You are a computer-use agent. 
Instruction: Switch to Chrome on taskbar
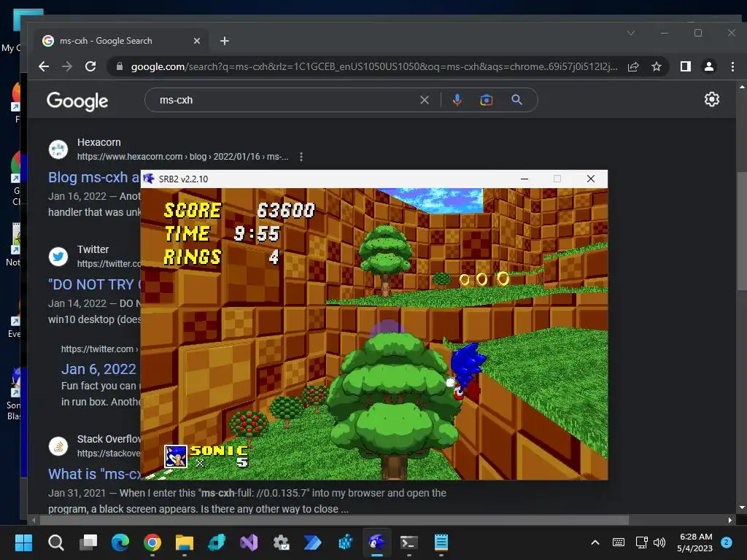pyautogui.click(x=152, y=542)
